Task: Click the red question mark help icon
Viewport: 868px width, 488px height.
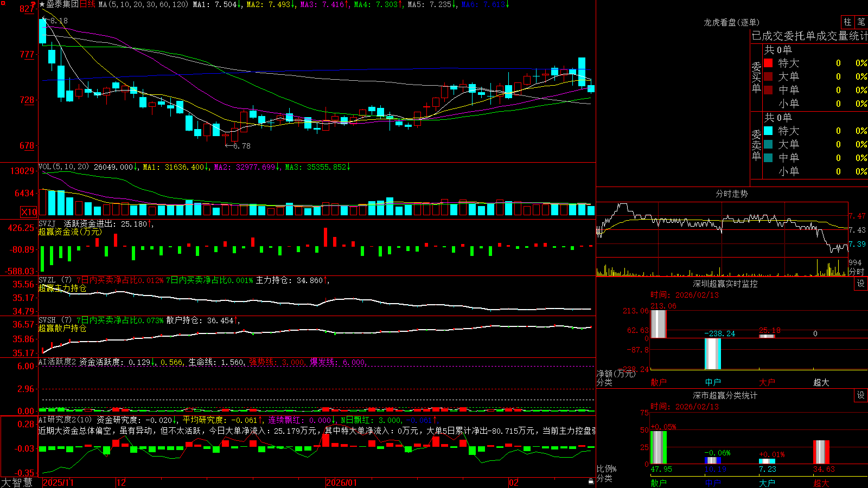Action: (33, 4)
